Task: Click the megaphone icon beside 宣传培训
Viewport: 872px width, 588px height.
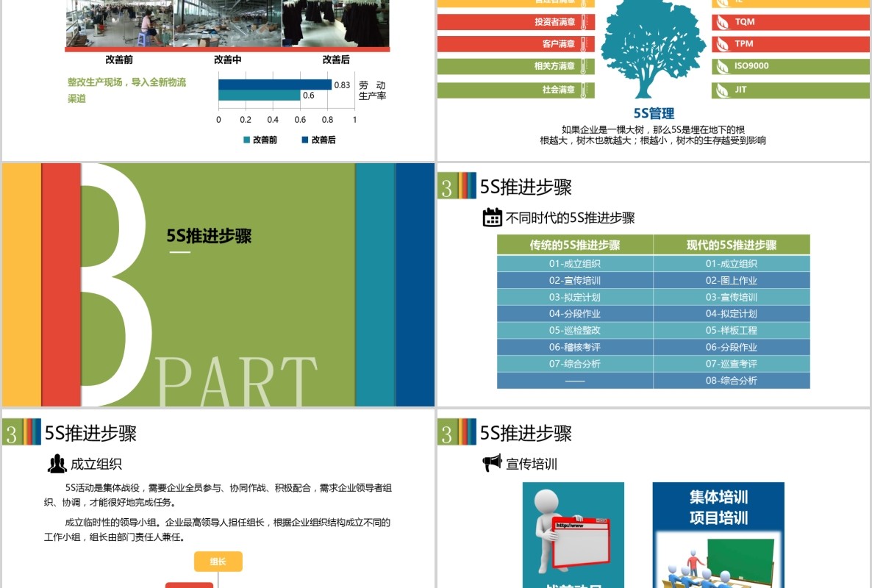Action: 492,462
